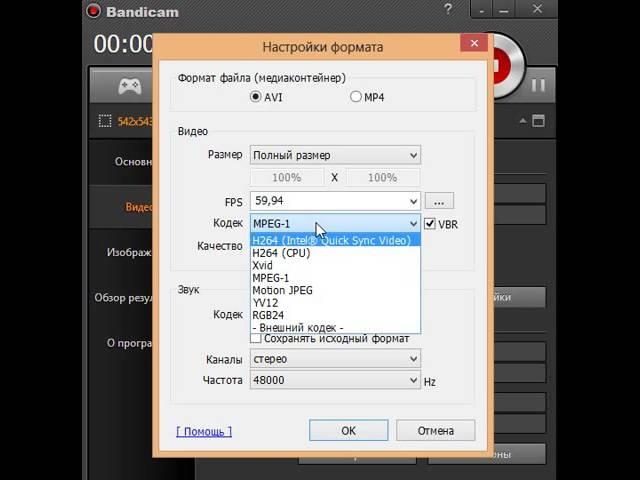This screenshot has width=640, height=480.
Task: Open the Частота dropdown showing 48000
Action: click(335, 380)
